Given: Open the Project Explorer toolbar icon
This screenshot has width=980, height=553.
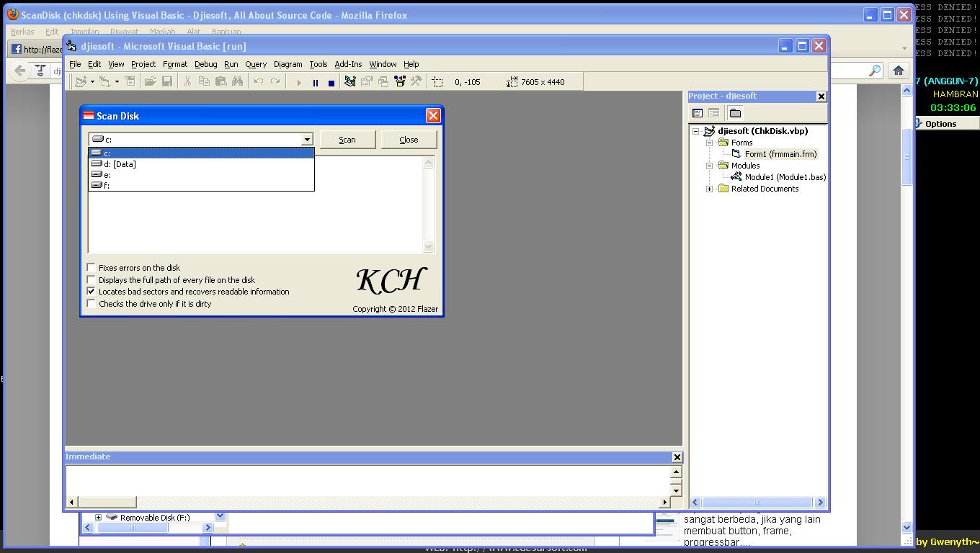Looking at the screenshot, I should tap(349, 81).
